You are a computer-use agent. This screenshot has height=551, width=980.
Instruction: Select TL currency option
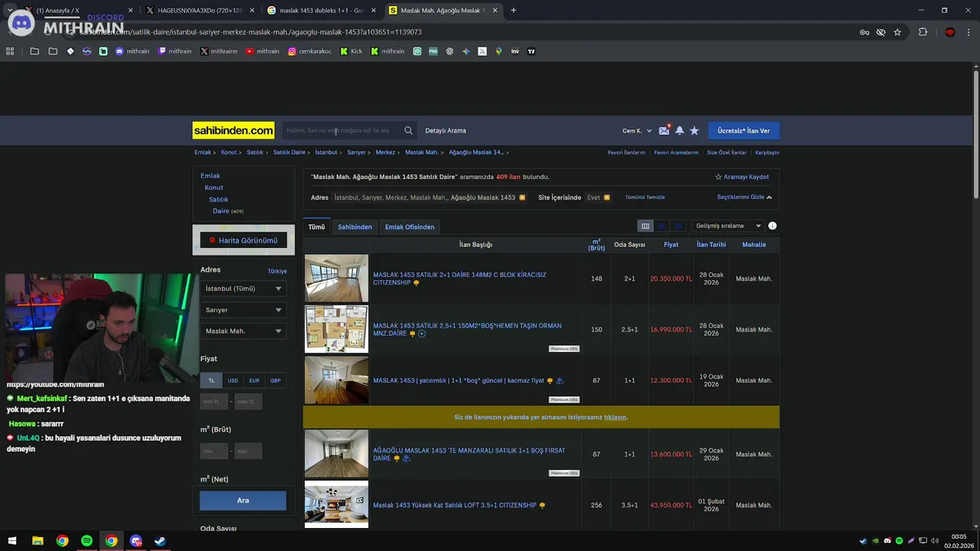coord(211,380)
